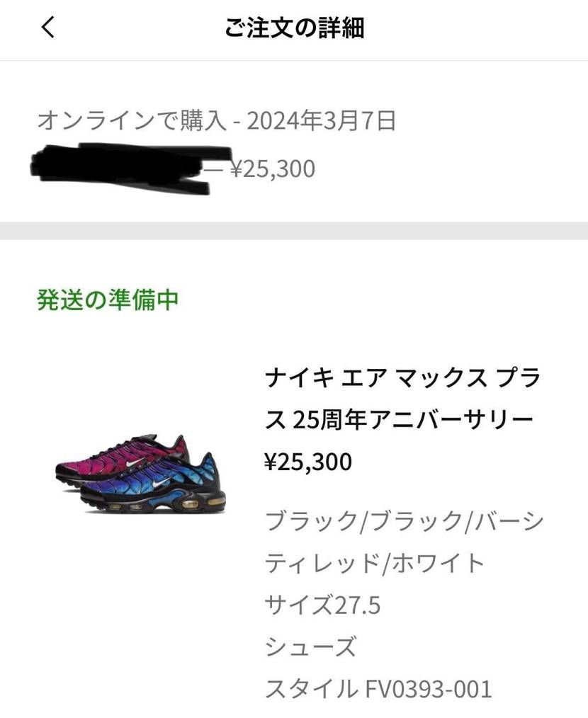Viewport: 588px width, 718px height.
Task: Click the シューズ category text
Action: coord(311,647)
